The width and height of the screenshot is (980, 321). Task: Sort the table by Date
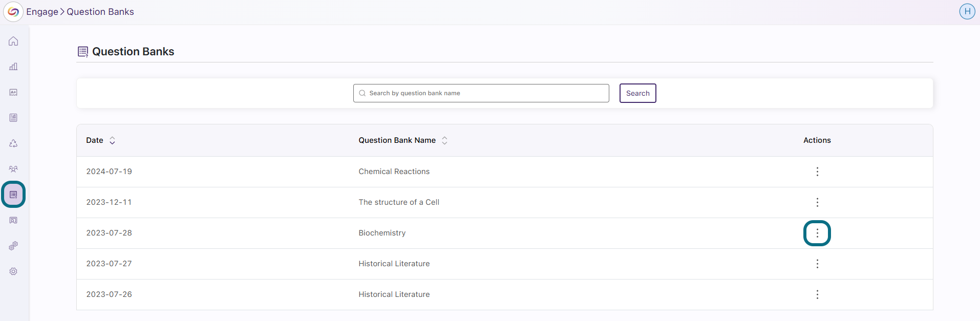tap(112, 140)
